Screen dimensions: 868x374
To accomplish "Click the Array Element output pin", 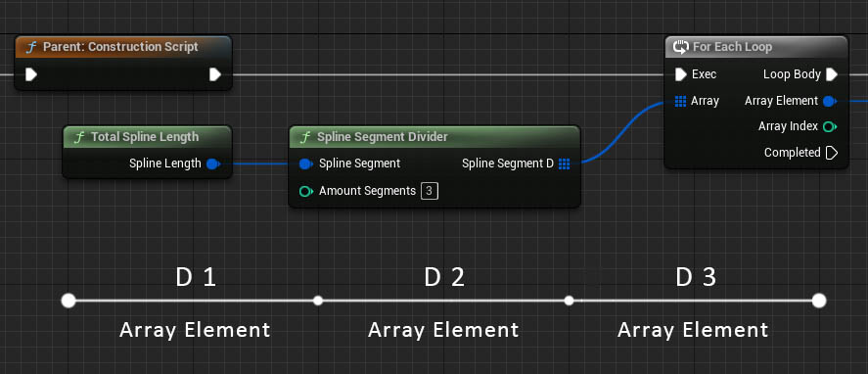I will [829, 101].
